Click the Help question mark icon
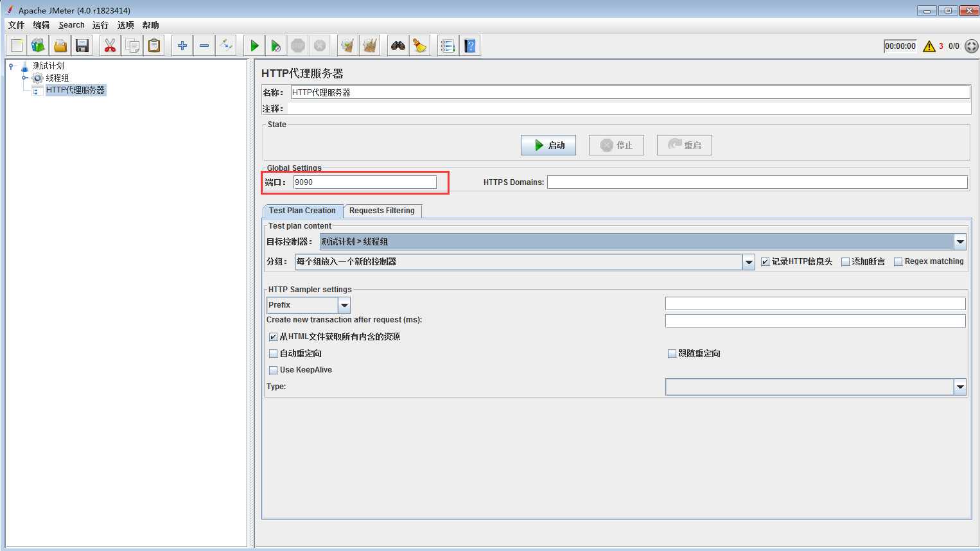 click(470, 46)
